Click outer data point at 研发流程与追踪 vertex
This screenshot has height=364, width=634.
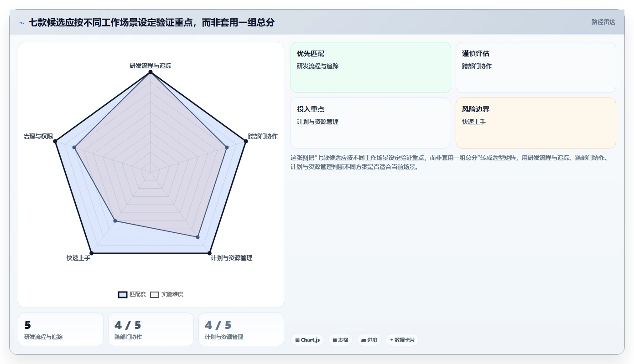(151, 72)
